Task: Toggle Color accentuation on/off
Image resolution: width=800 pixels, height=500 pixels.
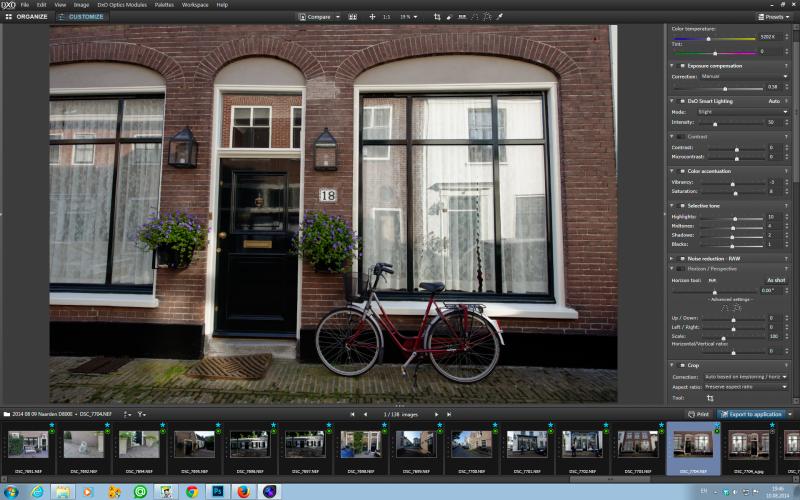Action: pos(681,171)
